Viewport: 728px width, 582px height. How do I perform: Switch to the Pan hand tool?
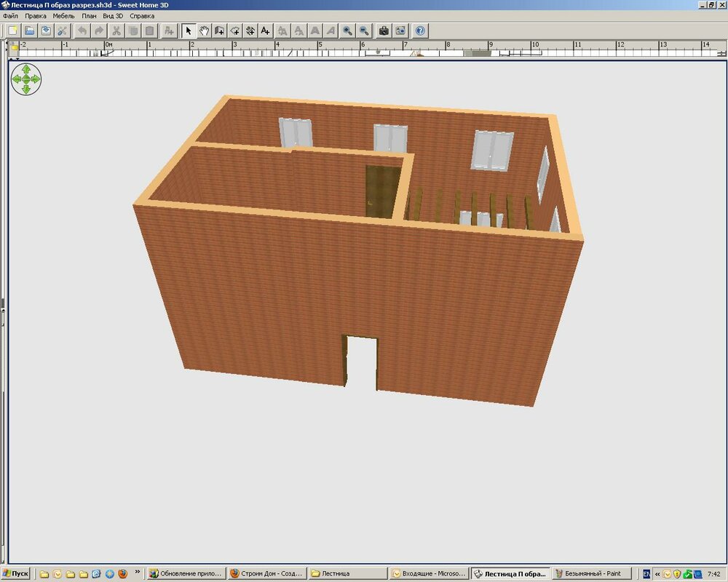(205, 31)
